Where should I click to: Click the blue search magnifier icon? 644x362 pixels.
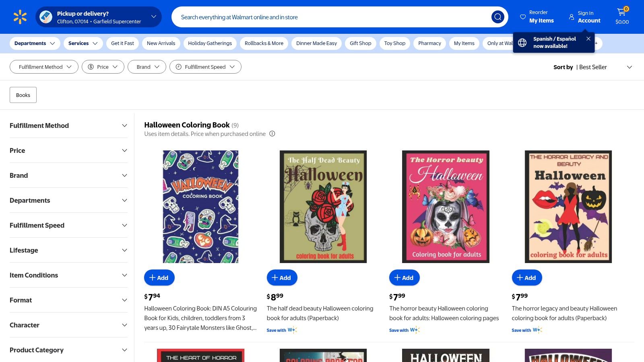coord(497,17)
